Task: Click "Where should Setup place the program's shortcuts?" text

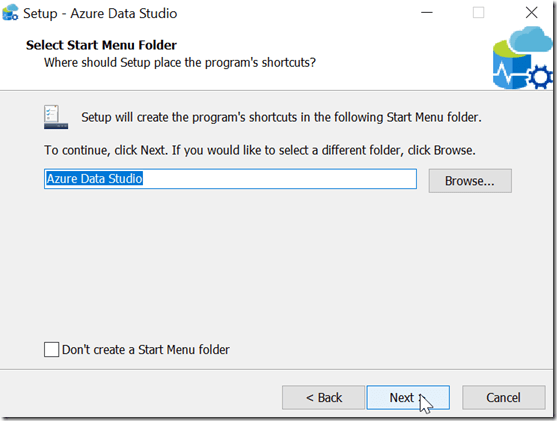Action: (x=180, y=63)
